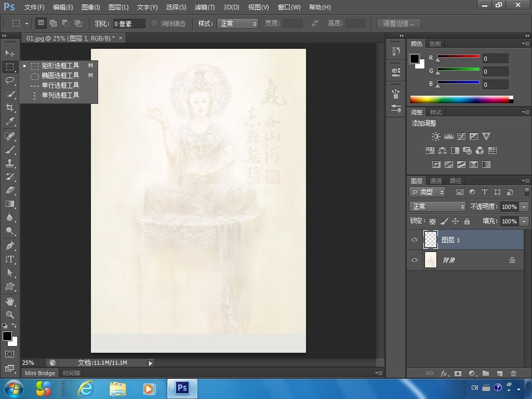532x399 pixels.
Task: Open the Color panel options menu
Action: [x=526, y=44]
